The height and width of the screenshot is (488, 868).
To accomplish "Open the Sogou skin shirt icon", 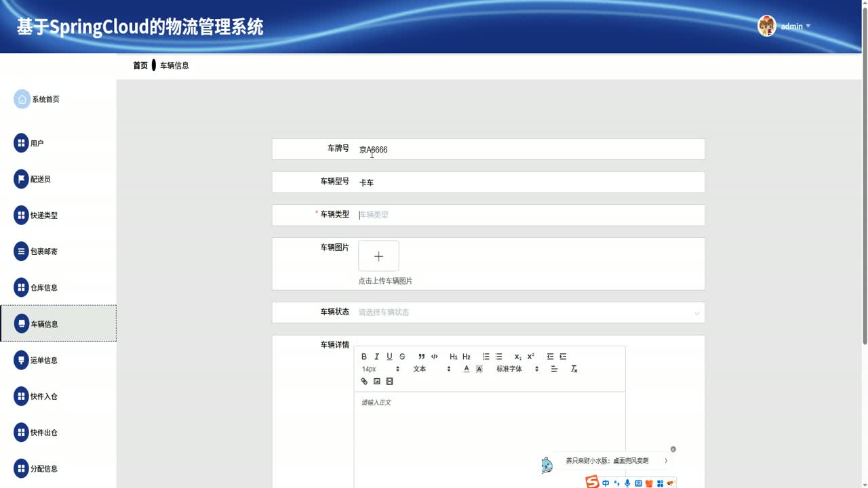I will pos(649,483).
